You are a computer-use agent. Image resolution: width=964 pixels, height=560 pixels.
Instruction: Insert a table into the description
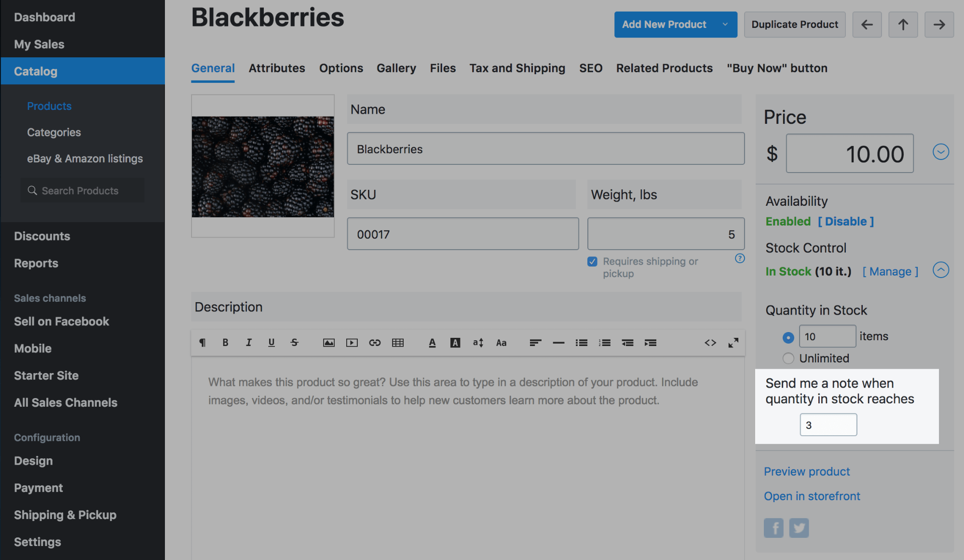[x=398, y=343]
